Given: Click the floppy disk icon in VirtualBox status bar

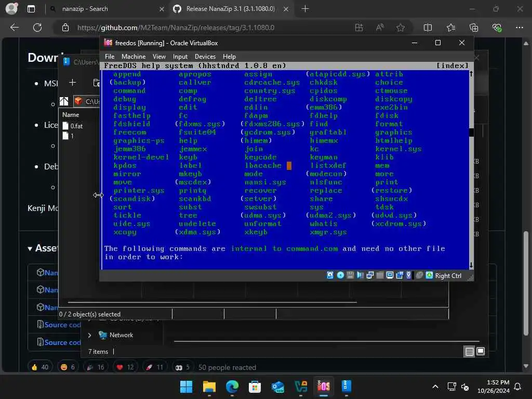Looking at the screenshot, I should (350, 275).
